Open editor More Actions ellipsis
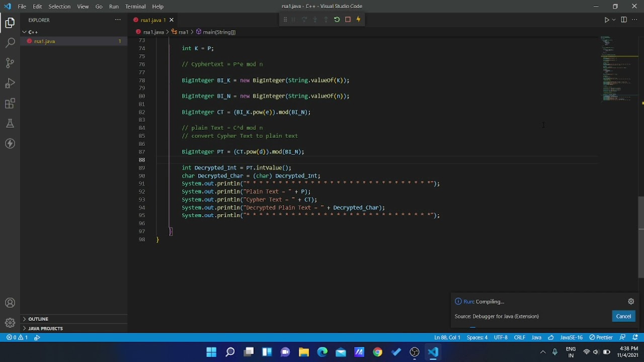This screenshot has height=362, width=644. [x=634, y=20]
